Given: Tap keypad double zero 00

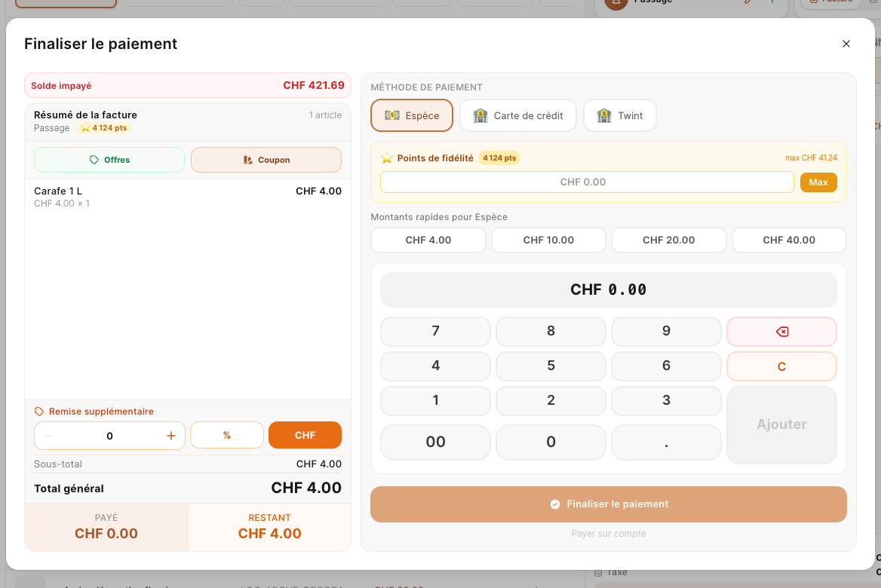Looking at the screenshot, I should click(435, 442).
